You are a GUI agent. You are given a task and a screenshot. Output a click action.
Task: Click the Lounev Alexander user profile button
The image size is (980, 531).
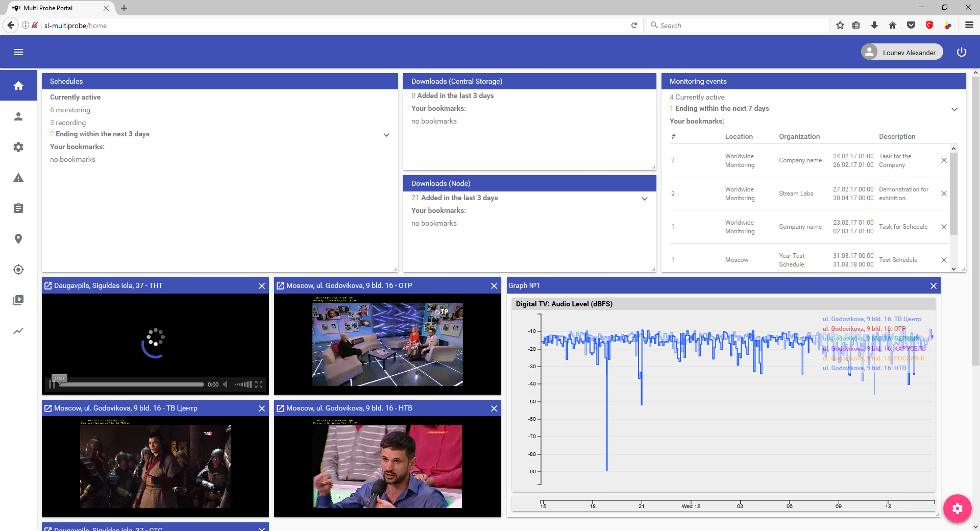[x=901, y=52]
